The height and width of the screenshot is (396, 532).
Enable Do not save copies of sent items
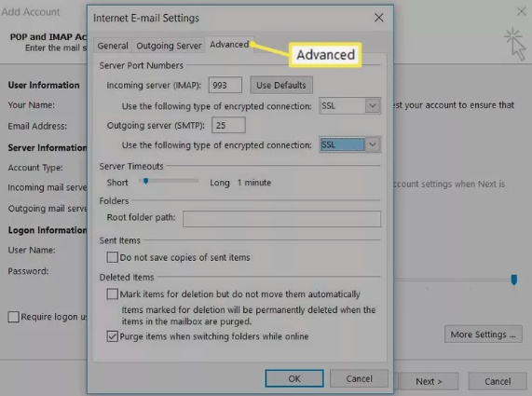point(113,257)
